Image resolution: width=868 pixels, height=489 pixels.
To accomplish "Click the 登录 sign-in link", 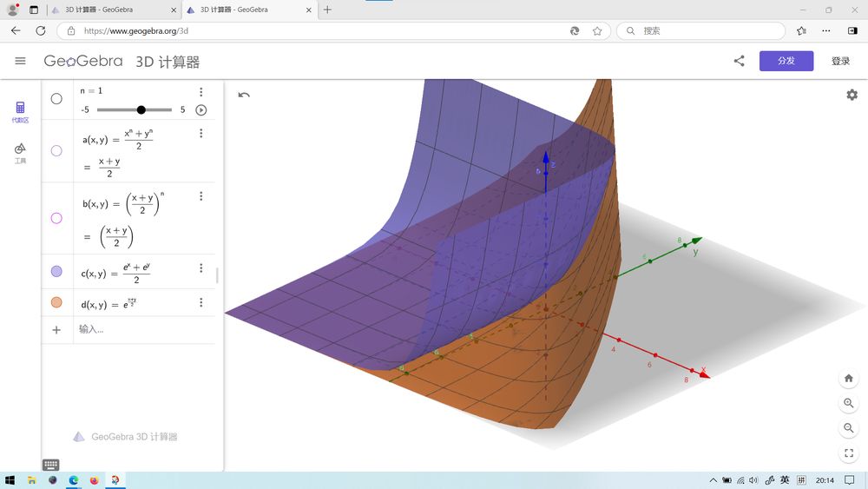I will click(840, 61).
